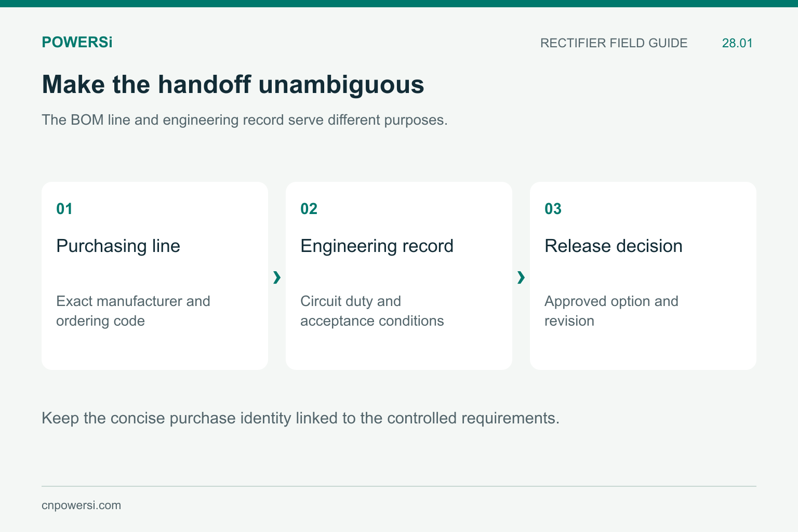Screen dimensions: 798x532
Task: Select the heading Make the handoff unambiguous
Action: [233, 85]
